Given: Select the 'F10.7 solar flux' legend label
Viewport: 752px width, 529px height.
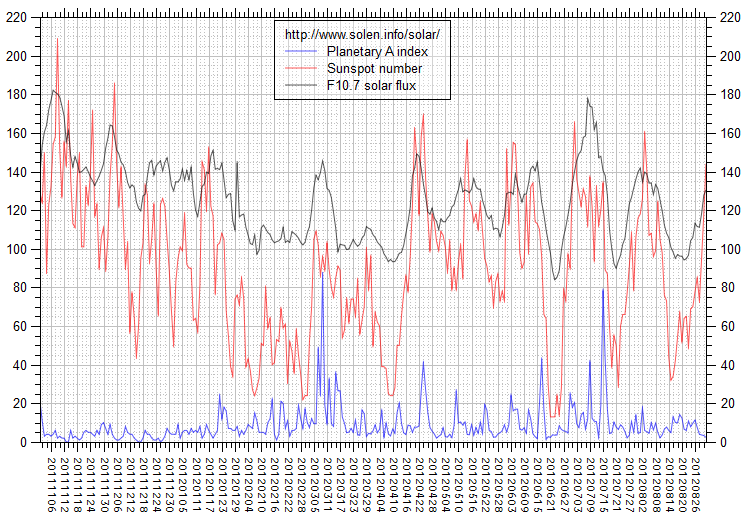Looking at the screenshot, I should click(x=372, y=85).
